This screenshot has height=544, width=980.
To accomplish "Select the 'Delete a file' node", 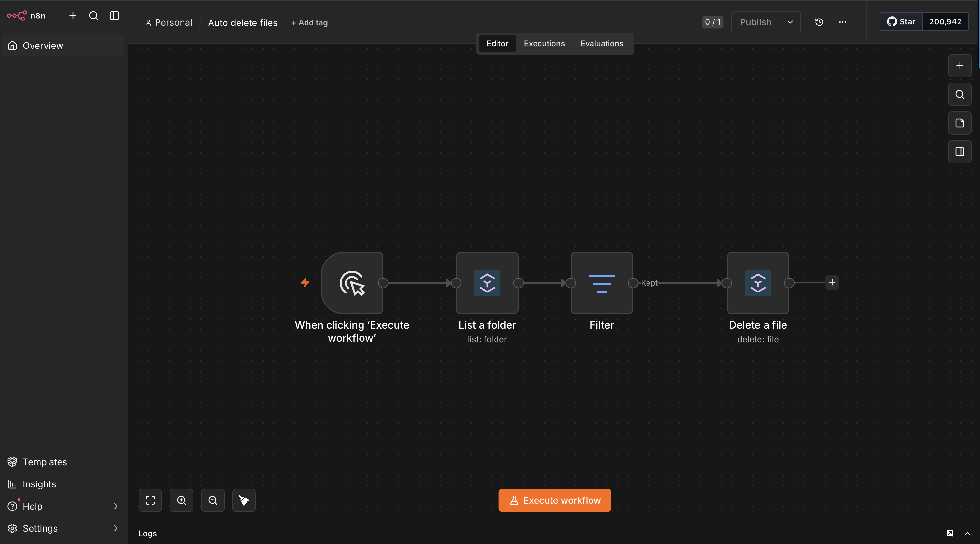I will (758, 283).
